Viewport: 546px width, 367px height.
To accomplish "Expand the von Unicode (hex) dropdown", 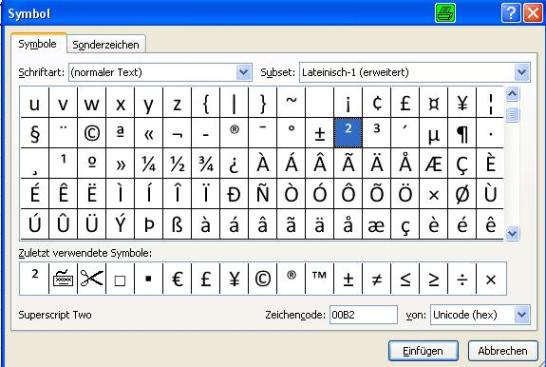I will (x=522, y=315).
